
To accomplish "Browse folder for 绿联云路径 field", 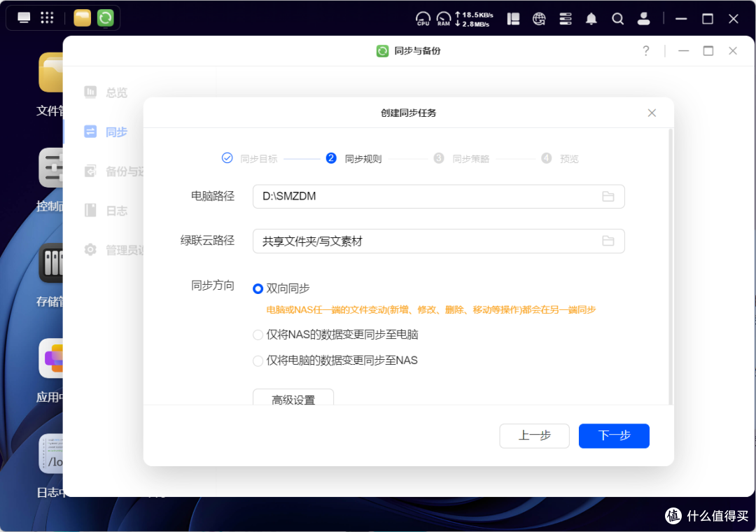I will point(608,241).
